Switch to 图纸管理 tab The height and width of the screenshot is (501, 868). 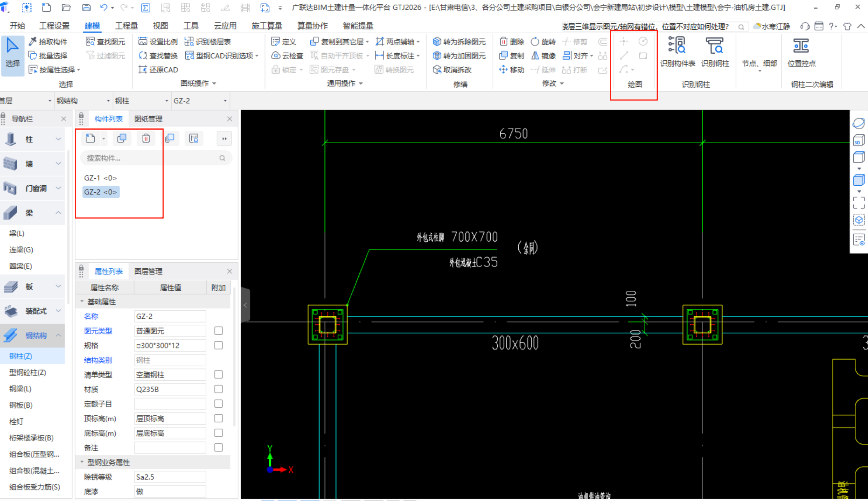point(148,119)
